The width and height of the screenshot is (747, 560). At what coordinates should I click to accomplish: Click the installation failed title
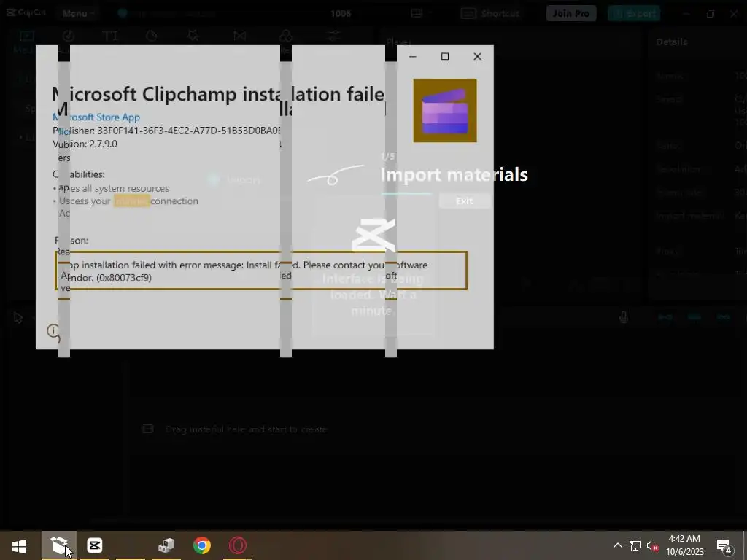(x=218, y=94)
